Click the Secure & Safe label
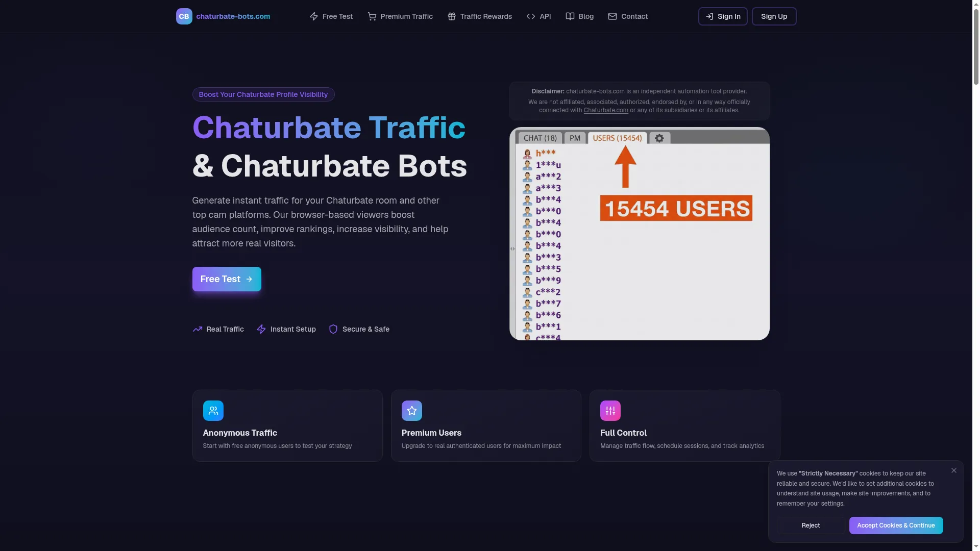The height and width of the screenshot is (551, 980). (366, 329)
